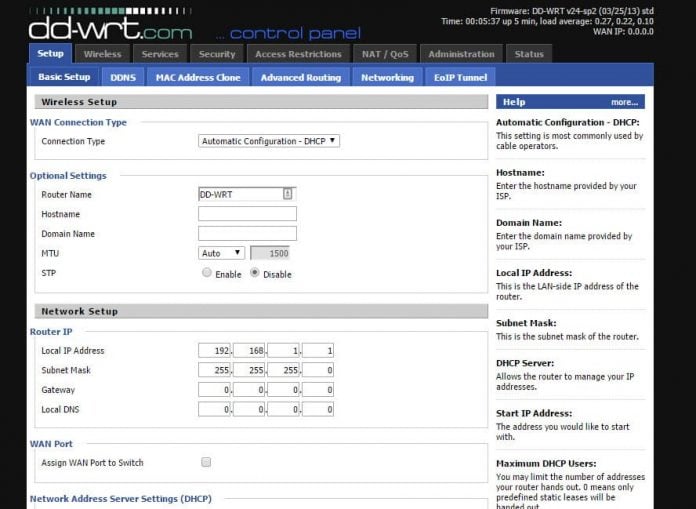Click first octet of Local IP Address
696x509 pixels.
click(215, 351)
